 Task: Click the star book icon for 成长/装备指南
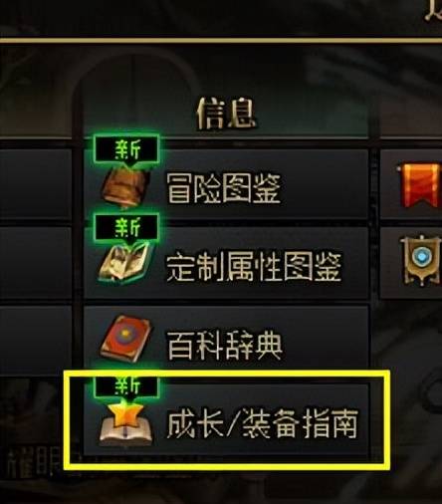click(125, 423)
